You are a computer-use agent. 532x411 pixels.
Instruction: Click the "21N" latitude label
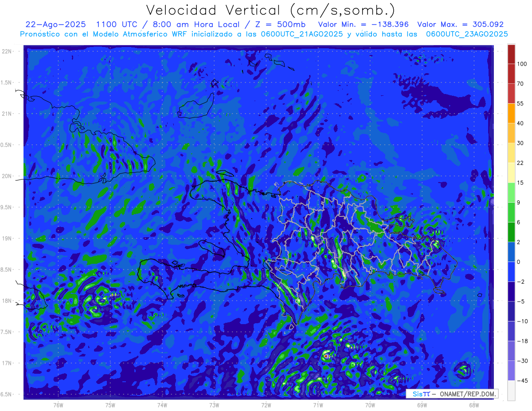[8, 114]
